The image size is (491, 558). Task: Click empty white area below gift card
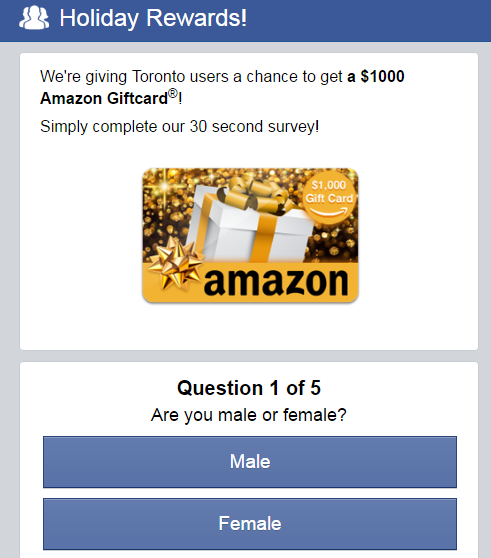tap(249, 327)
